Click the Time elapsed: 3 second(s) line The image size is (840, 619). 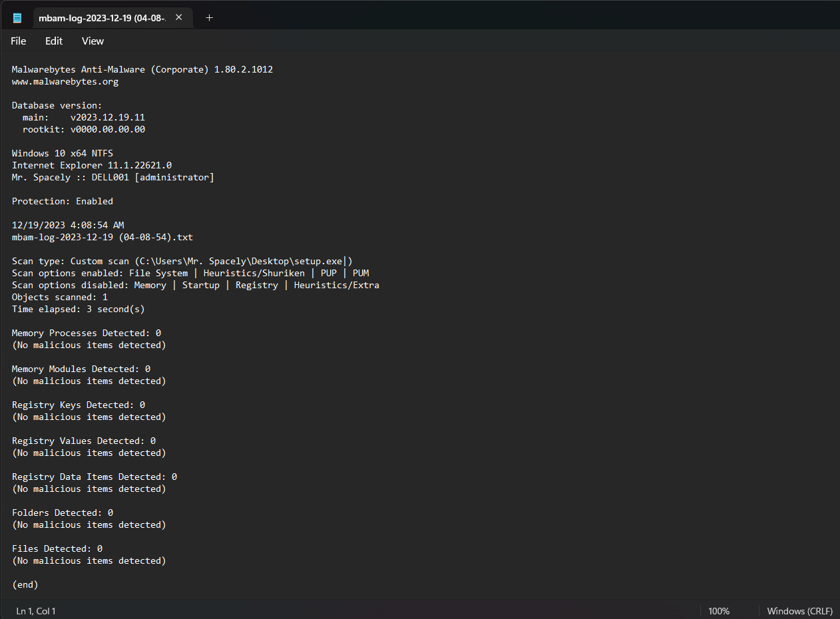coord(79,309)
